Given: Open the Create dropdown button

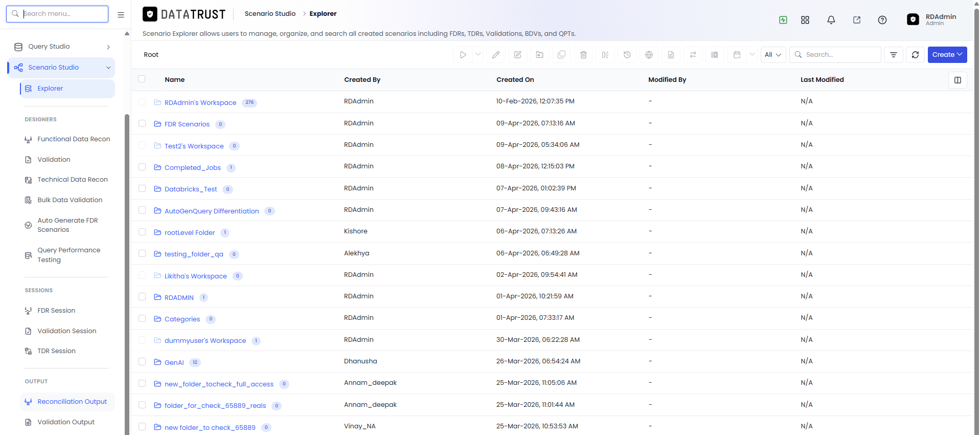Looking at the screenshot, I should click(x=947, y=55).
